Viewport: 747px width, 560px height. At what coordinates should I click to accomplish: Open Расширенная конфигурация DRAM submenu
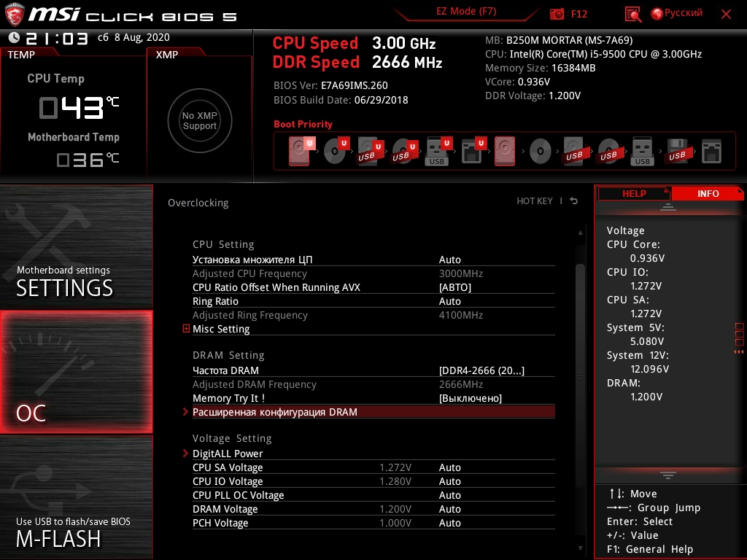[373, 412]
